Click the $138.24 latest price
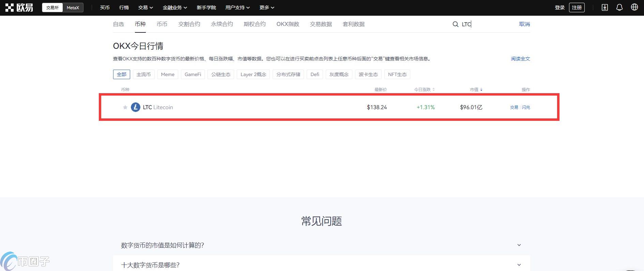This screenshot has height=271, width=644. 377,107
